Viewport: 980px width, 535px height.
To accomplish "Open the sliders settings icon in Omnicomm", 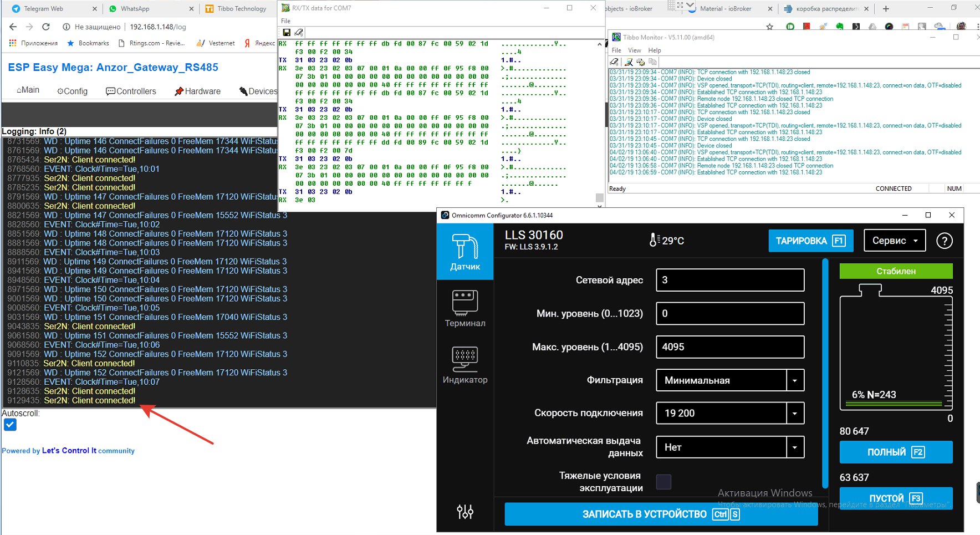I will pyautogui.click(x=465, y=512).
